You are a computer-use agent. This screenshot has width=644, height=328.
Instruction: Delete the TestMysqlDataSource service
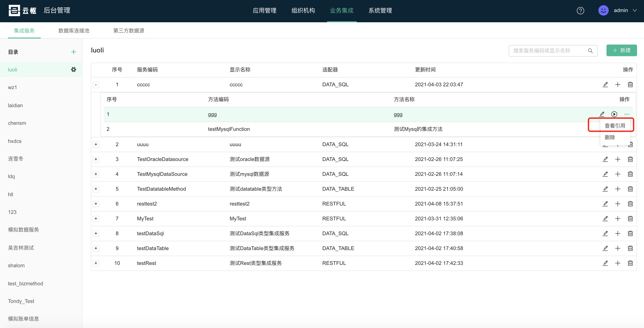pos(630,174)
